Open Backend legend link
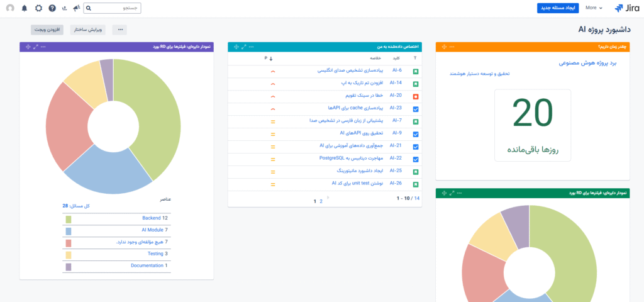Screen dimensions: 644x302 click(x=152, y=218)
